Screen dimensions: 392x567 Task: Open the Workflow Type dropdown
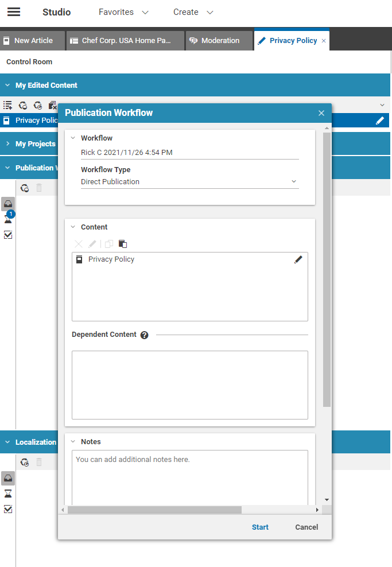(x=190, y=181)
